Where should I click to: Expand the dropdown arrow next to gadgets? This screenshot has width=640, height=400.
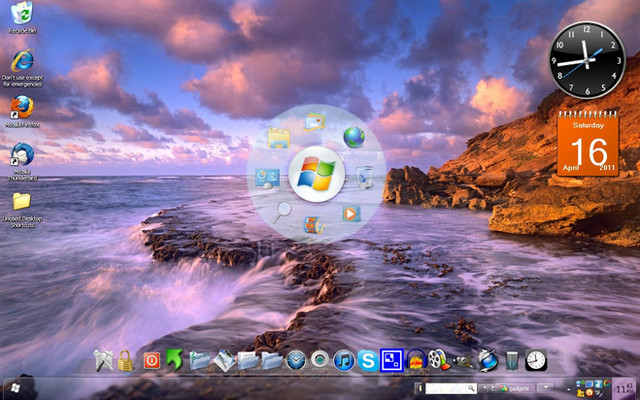(545, 388)
